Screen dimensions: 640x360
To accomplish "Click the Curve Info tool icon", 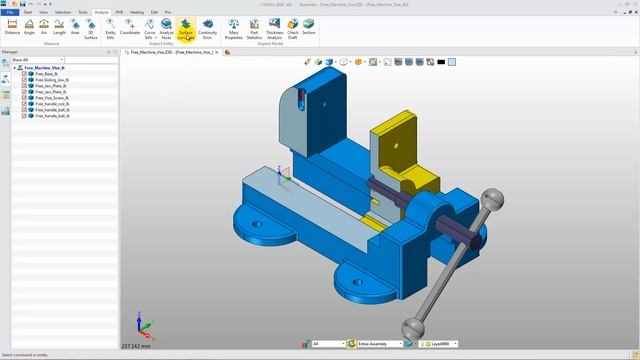I will point(149,24).
